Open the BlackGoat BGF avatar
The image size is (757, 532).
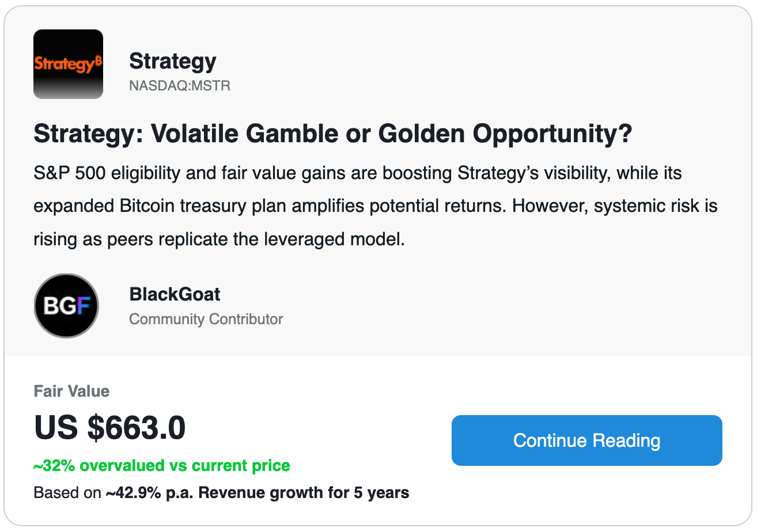coord(67,306)
